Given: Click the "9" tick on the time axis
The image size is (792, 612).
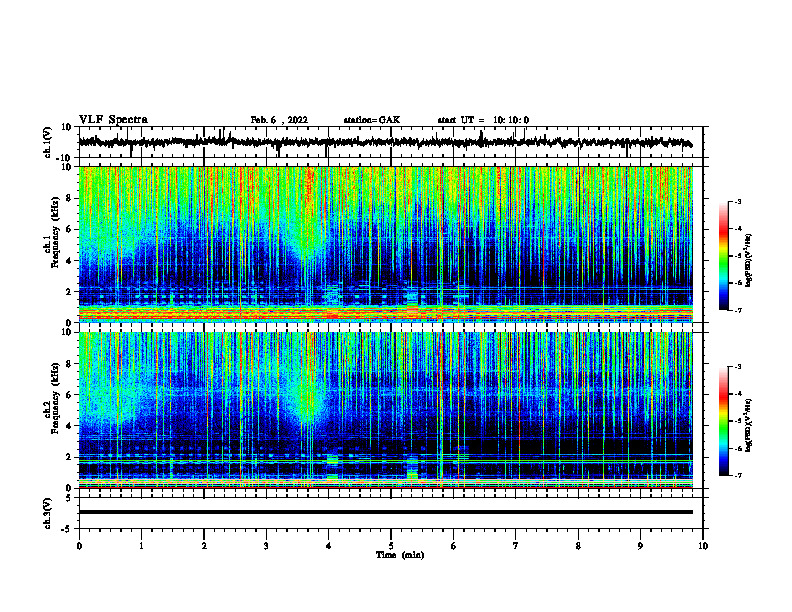Looking at the screenshot, I should click(x=640, y=546).
